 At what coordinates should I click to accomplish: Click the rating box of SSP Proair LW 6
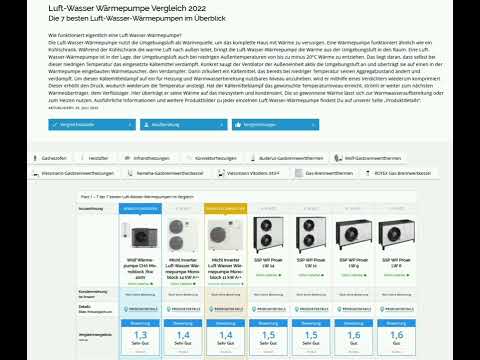coord(396,337)
